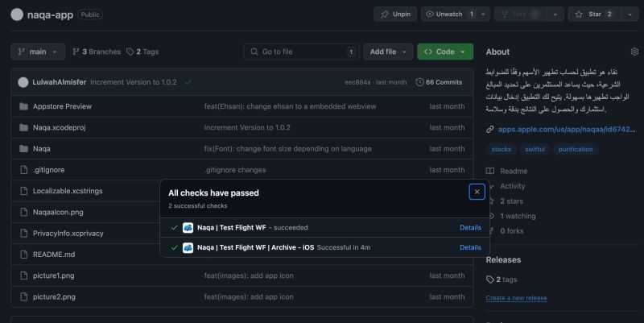Click the Naqa Test Flight WF workflow icon

coord(188,228)
